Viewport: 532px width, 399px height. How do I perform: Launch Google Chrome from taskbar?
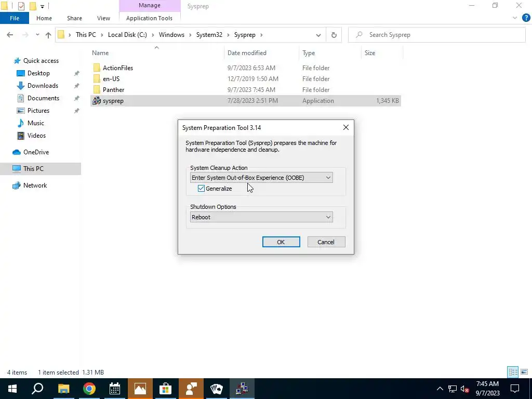click(x=89, y=389)
